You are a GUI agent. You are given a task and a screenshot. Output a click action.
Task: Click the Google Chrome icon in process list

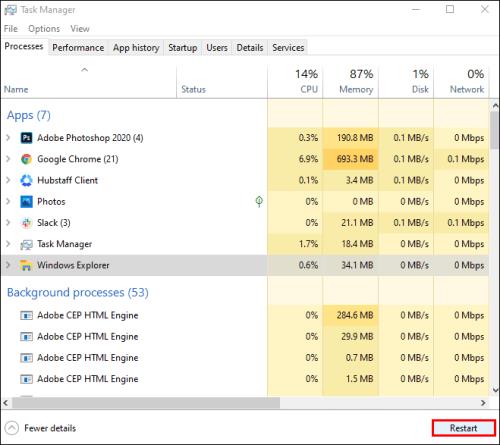(26, 159)
